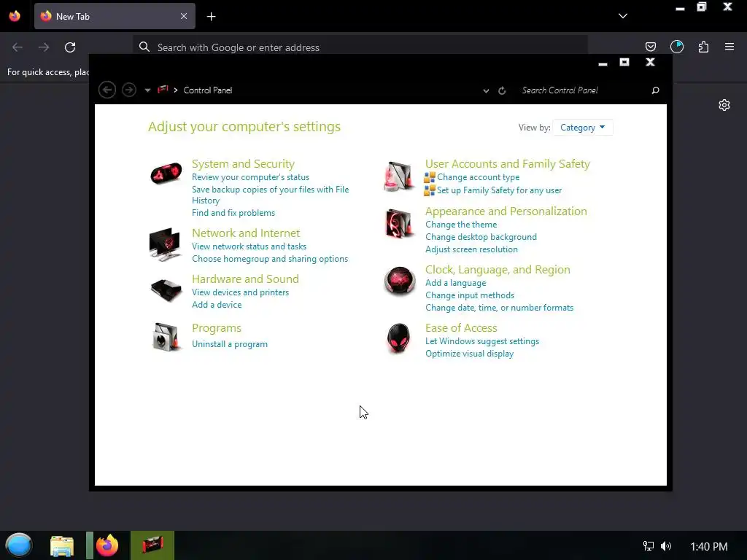This screenshot has height=560, width=747.
Task: Click Save backup copies with File History
Action: click(270, 195)
